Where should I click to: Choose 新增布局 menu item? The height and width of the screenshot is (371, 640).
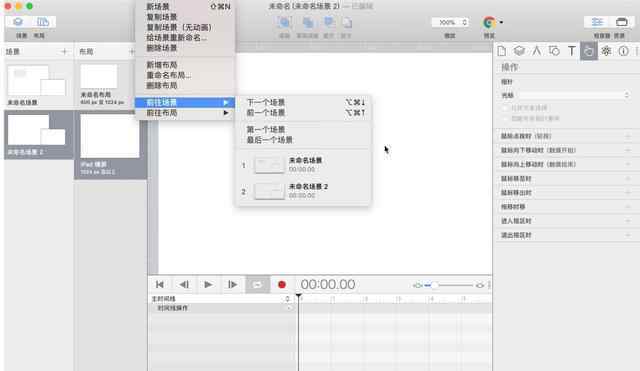tap(185, 65)
